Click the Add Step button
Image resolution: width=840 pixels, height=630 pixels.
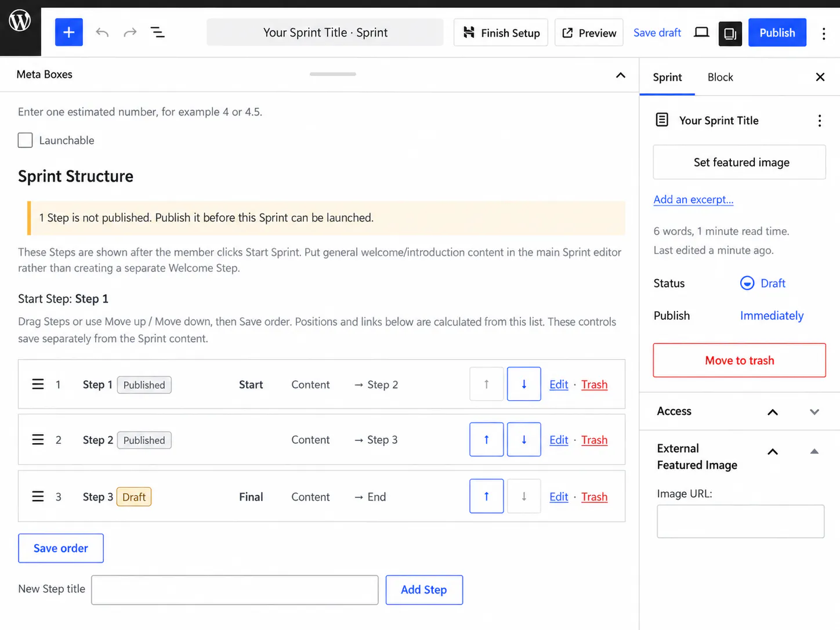point(424,590)
